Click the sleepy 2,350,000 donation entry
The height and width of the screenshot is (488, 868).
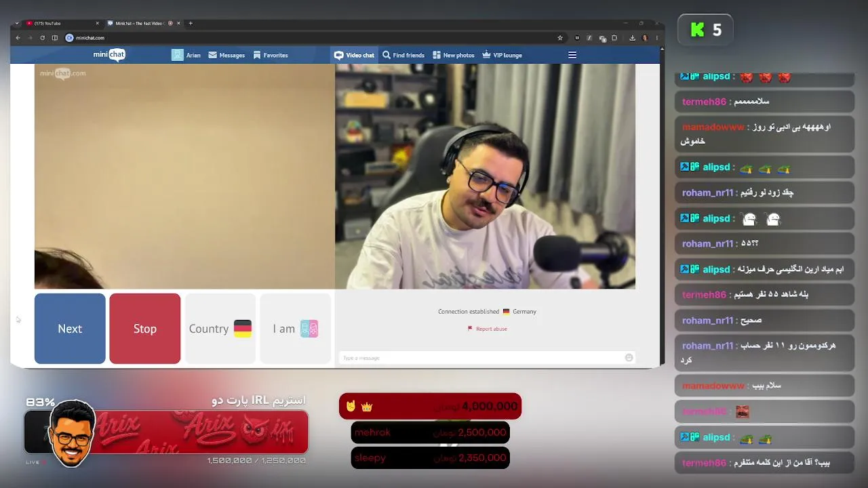(x=430, y=458)
